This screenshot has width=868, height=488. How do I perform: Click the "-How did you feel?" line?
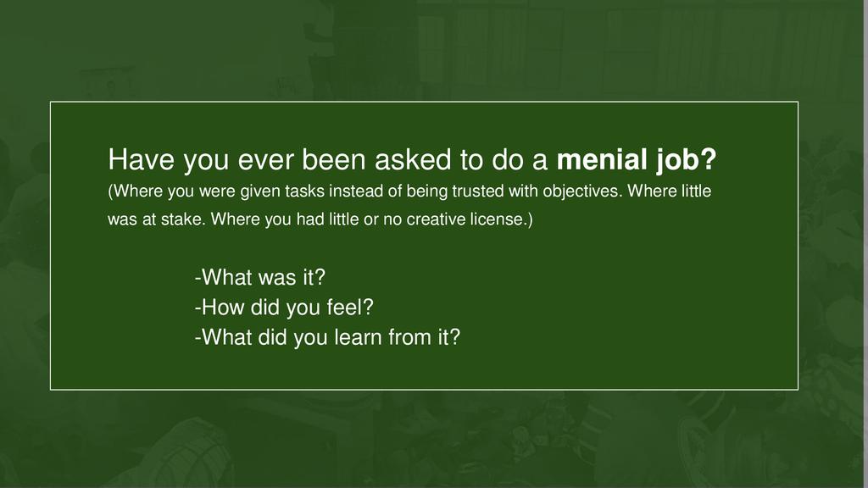[284, 308]
